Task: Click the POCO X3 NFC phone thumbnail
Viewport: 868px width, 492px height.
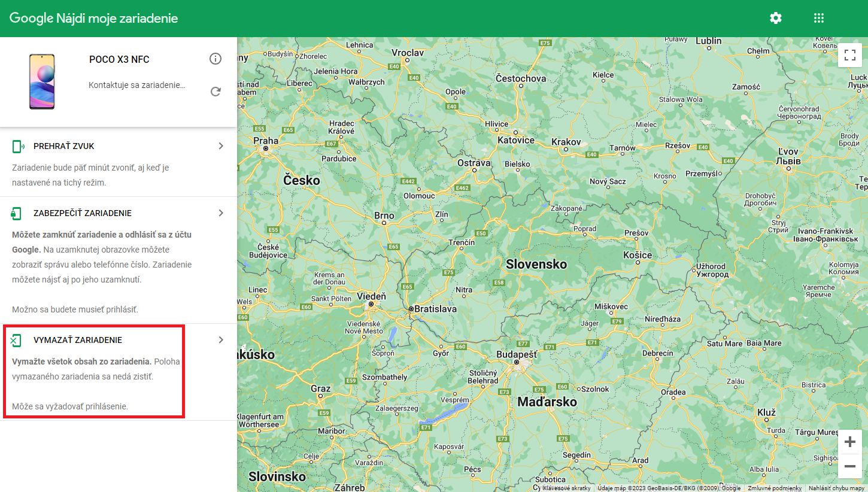Action: click(42, 81)
